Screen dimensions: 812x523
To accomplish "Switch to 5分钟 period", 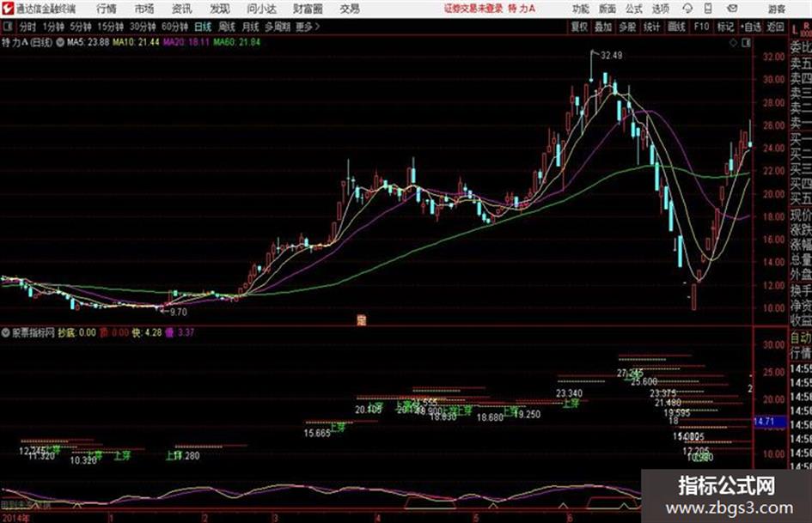I will tap(80, 27).
